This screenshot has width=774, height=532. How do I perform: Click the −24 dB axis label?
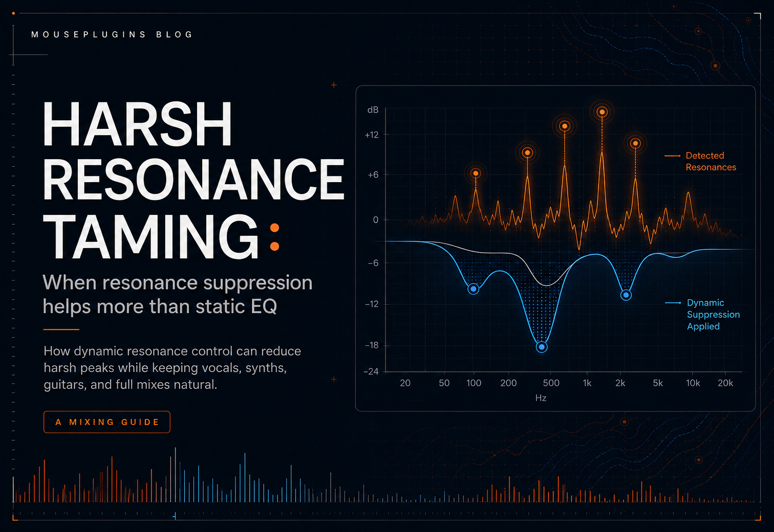tap(371, 371)
